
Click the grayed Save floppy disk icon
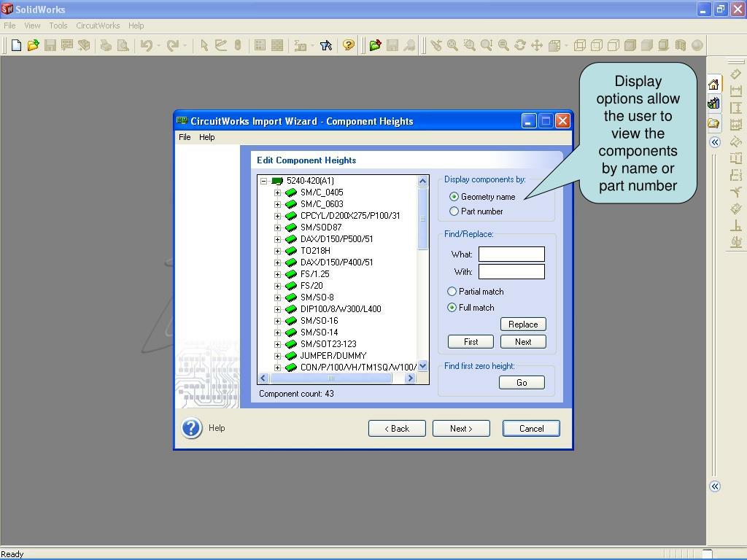(50, 45)
